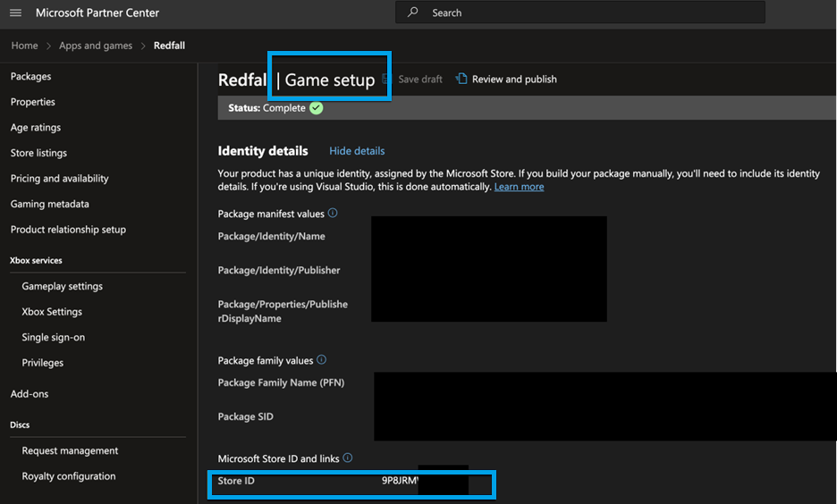The height and width of the screenshot is (504, 837).
Task: Click the Package/Properties/PublisherDisplayName label
Action: click(283, 311)
